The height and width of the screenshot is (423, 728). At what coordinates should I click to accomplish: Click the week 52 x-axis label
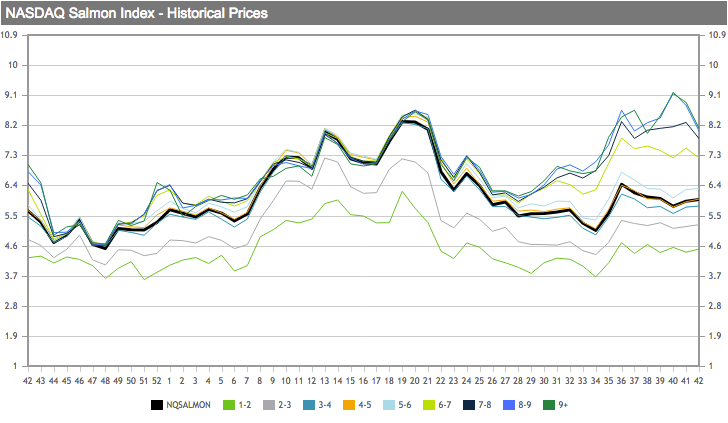coord(156,381)
